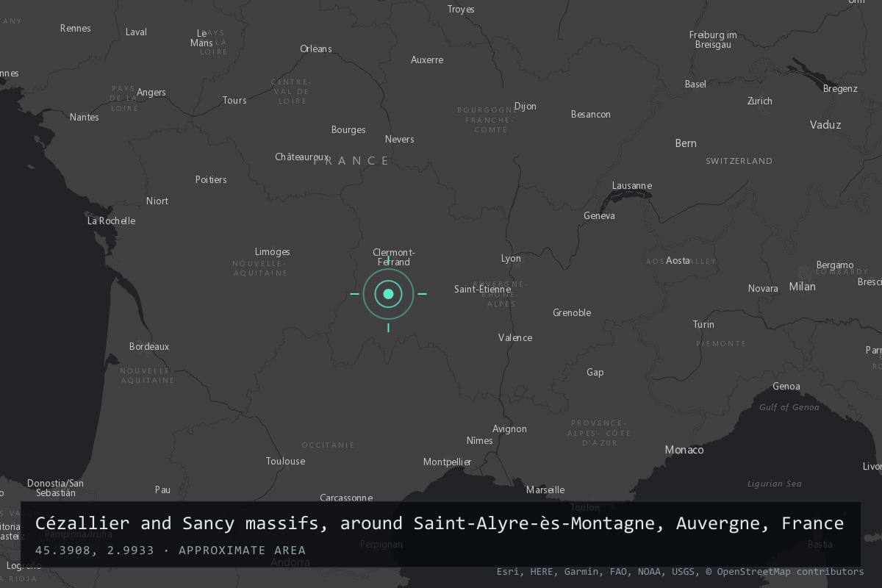Click the Marseille city label
The image size is (882, 588).
pyautogui.click(x=545, y=490)
